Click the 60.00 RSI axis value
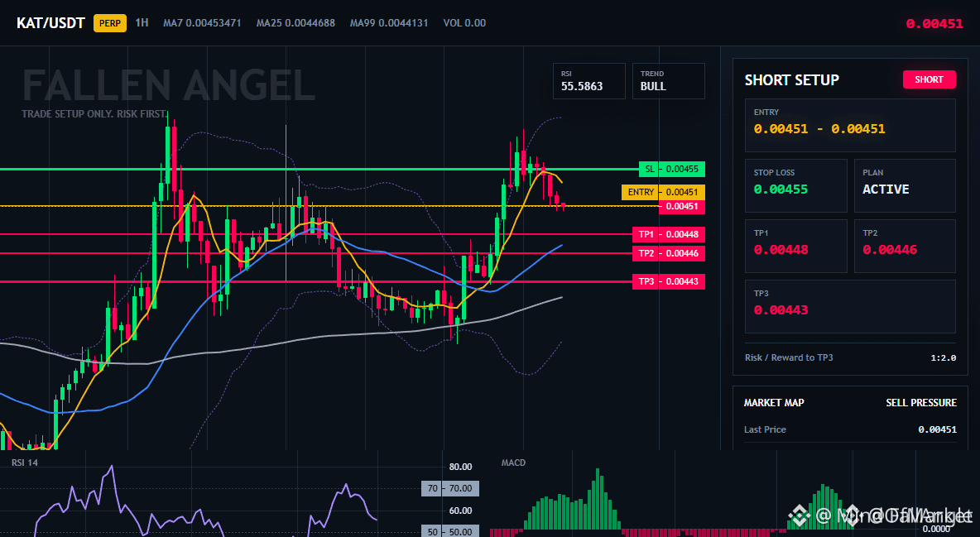This screenshot has width=980, height=537. (461, 511)
